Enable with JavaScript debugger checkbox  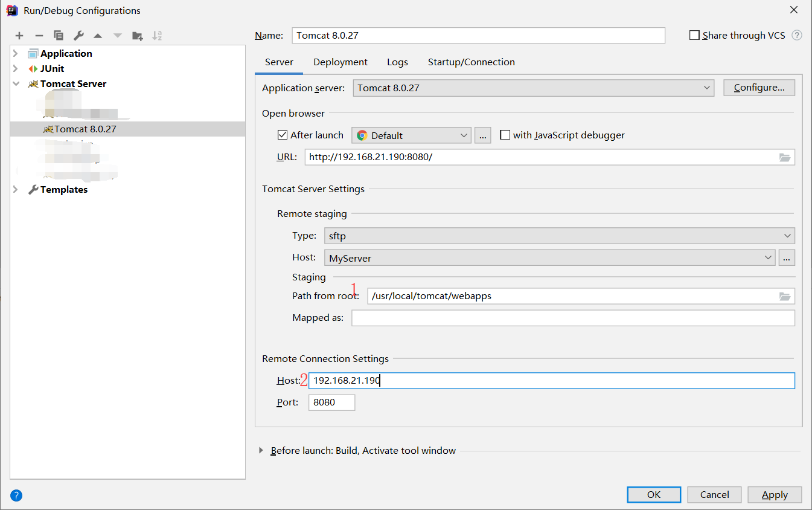click(x=505, y=135)
